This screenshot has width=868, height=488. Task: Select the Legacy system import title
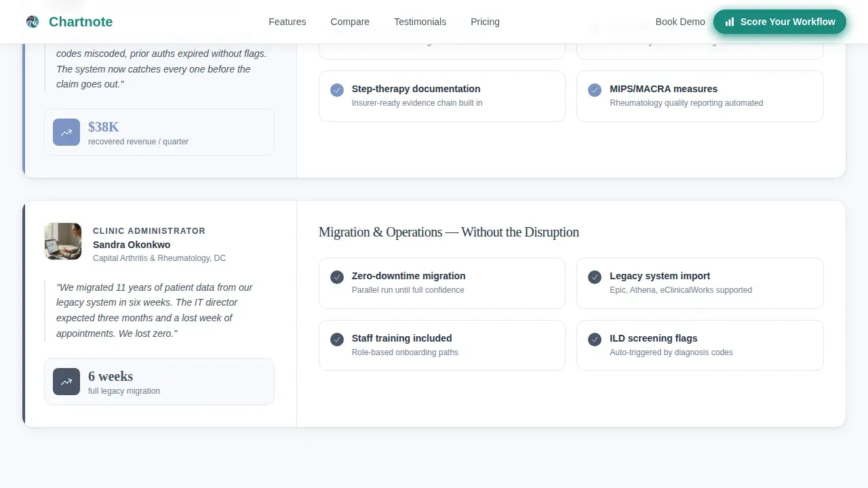pyautogui.click(x=660, y=276)
